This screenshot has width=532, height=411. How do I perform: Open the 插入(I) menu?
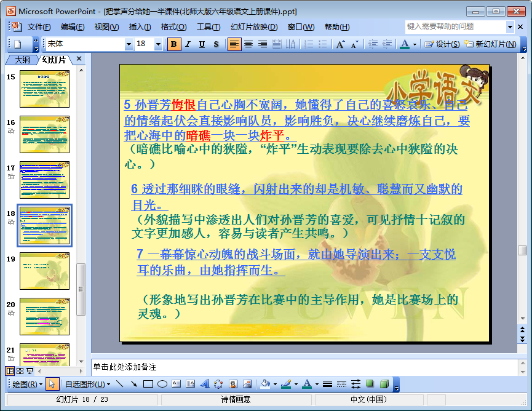140,27
